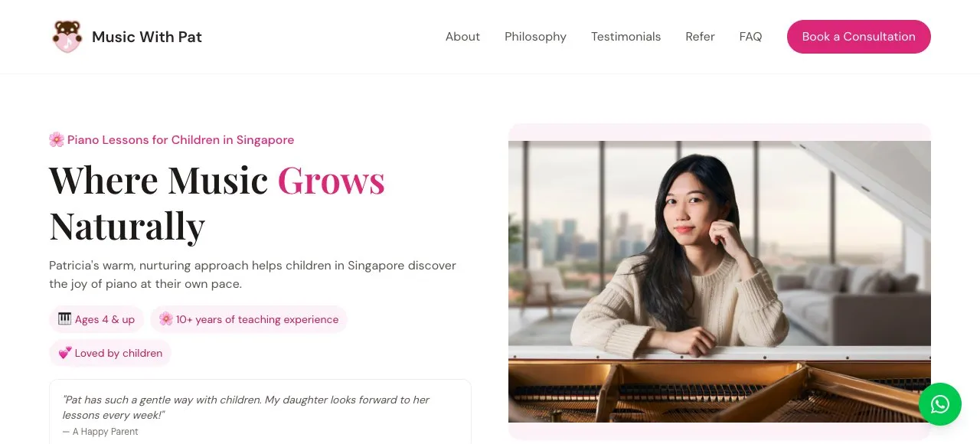This screenshot has width=980, height=444.
Task: Go to the Philosophy section
Action: 535,37
